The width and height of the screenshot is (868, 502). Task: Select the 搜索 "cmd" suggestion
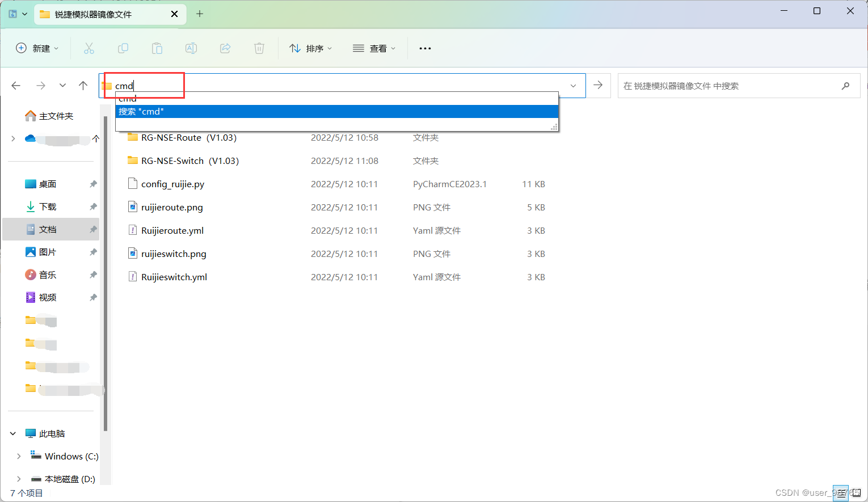tap(337, 112)
